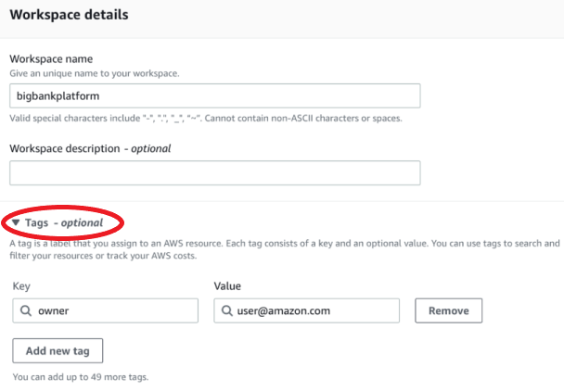Click the search icon in Value field
The image size is (564, 392).
(x=225, y=311)
